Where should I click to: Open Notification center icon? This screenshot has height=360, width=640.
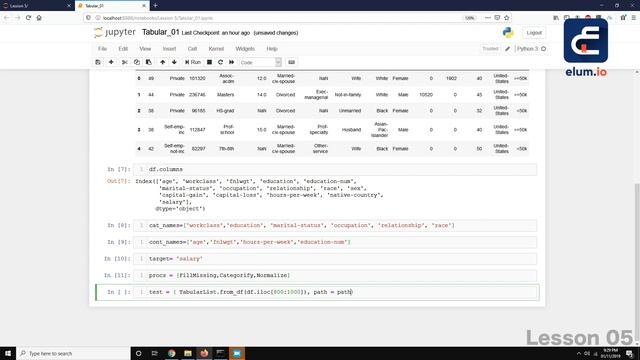[629, 353]
